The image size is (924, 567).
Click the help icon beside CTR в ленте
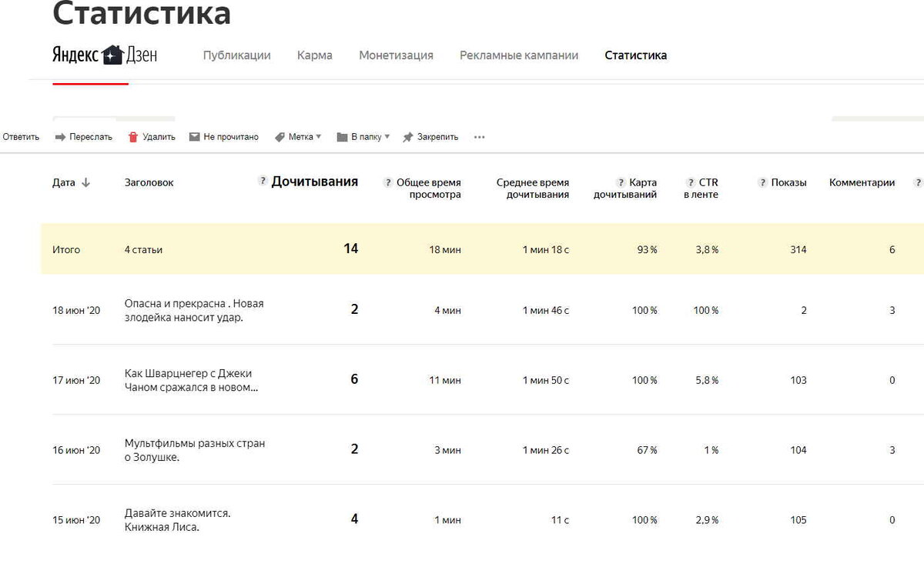(690, 182)
